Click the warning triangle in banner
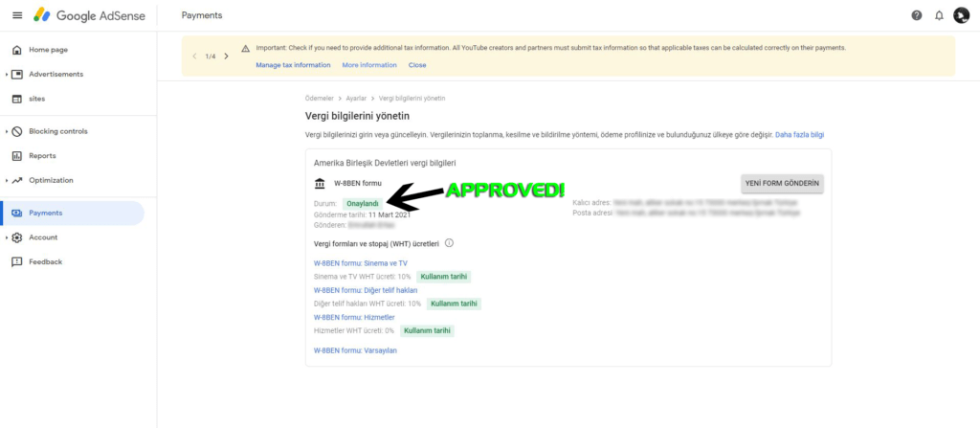 (x=246, y=48)
